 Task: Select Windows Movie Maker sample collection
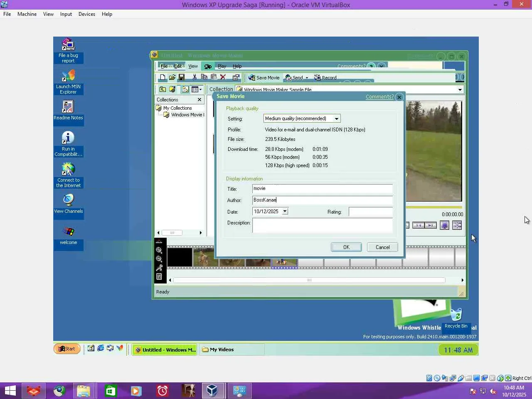pyautogui.click(x=187, y=115)
